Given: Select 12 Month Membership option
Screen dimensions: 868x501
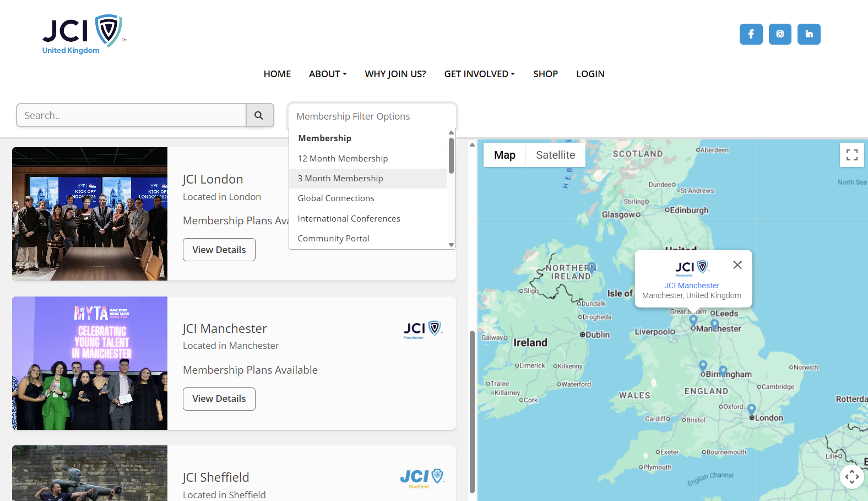Looking at the screenshot, I should [x=368, y=159].
